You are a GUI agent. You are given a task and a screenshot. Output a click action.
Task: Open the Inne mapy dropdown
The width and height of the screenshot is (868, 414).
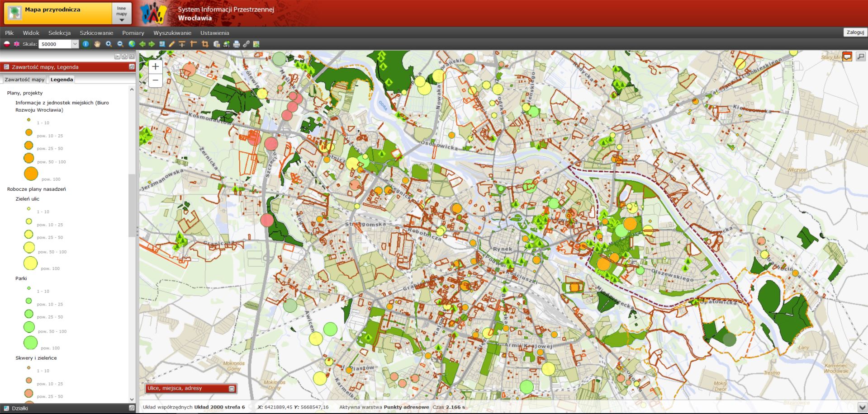[x=121, y=13]
